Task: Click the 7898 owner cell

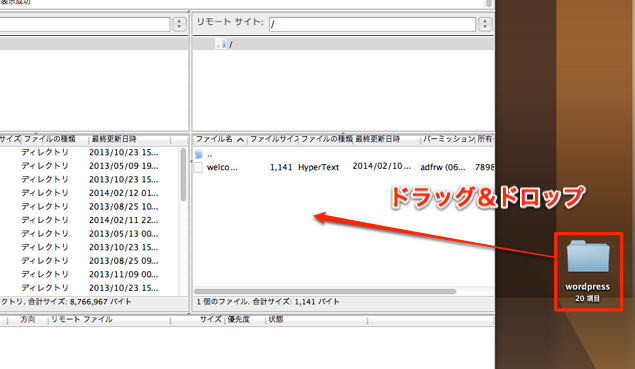Action: [x=484, y=167]
